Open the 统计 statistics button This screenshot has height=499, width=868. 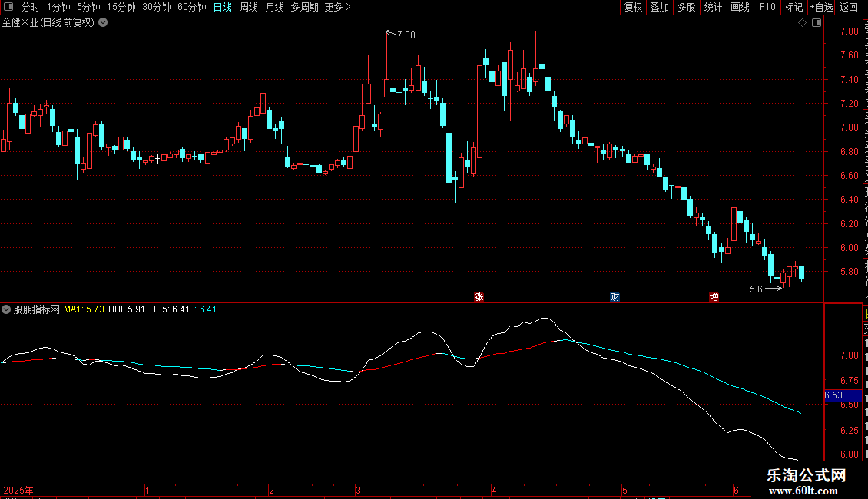point(712,7)
